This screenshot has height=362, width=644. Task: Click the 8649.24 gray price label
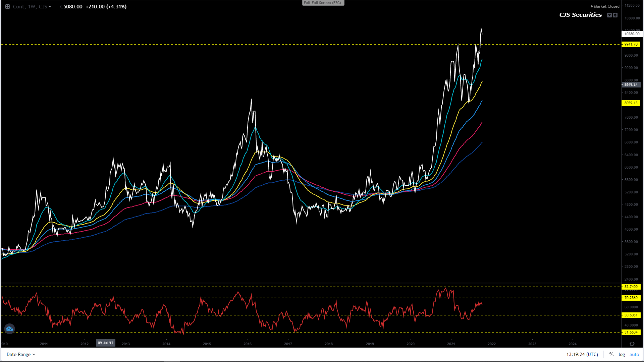coord(631,84)
